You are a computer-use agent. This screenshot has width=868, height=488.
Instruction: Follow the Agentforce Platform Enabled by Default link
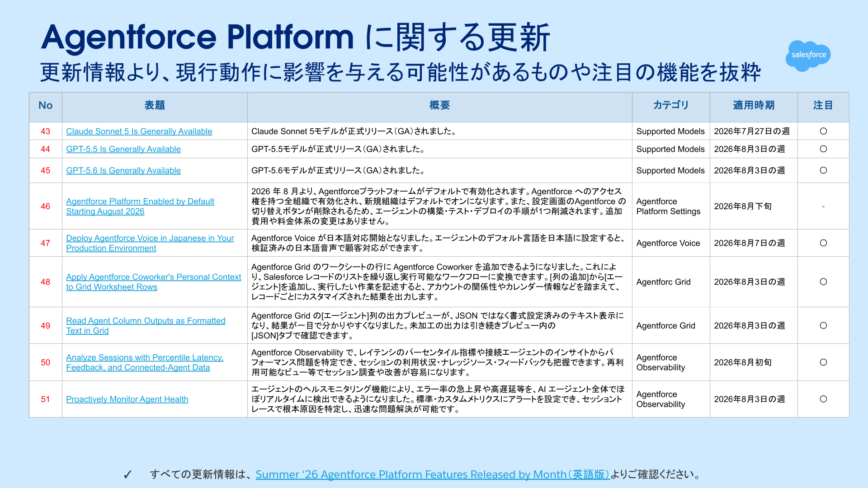pyautogui.click(x=140, y=206)
